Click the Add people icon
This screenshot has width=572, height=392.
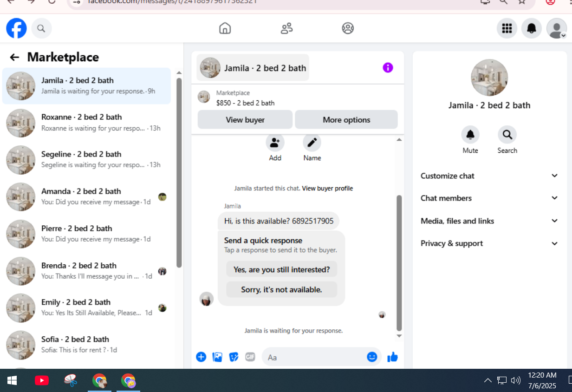pos(275,143)
